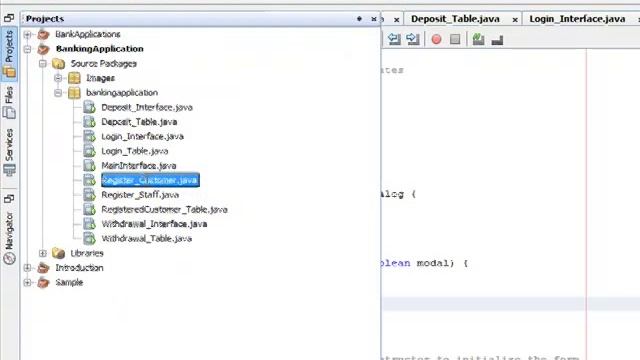
Task: Click the Shift Line Right toolbar icon
Action: pos(413,39)
